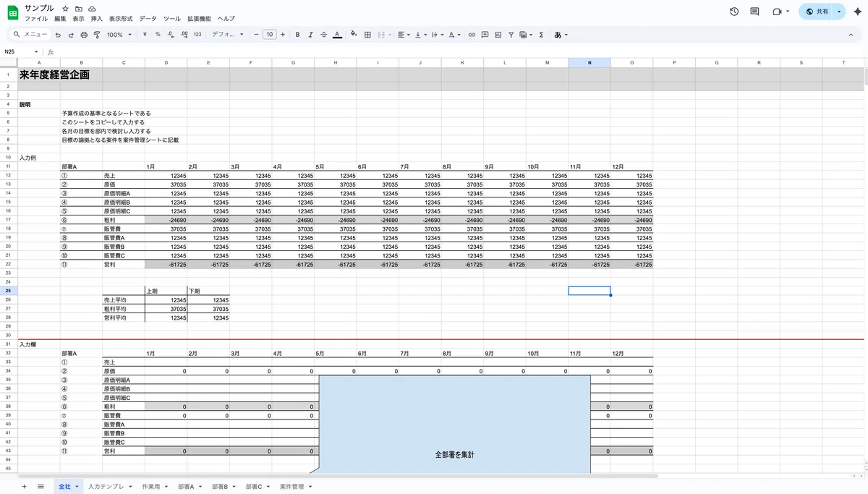The height and width of the screenshot is (494, 868).
Task: Open version history clock icon
Action: coord(734,12)
